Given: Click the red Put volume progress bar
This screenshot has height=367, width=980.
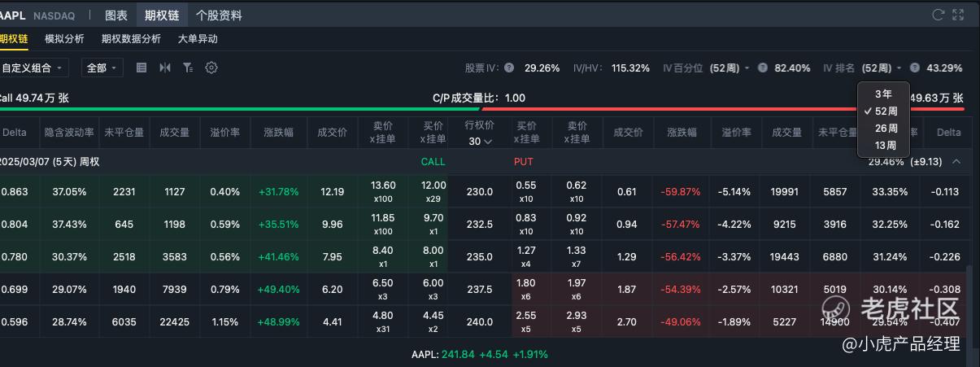Looking at the screenshot, I should (723, 108).
